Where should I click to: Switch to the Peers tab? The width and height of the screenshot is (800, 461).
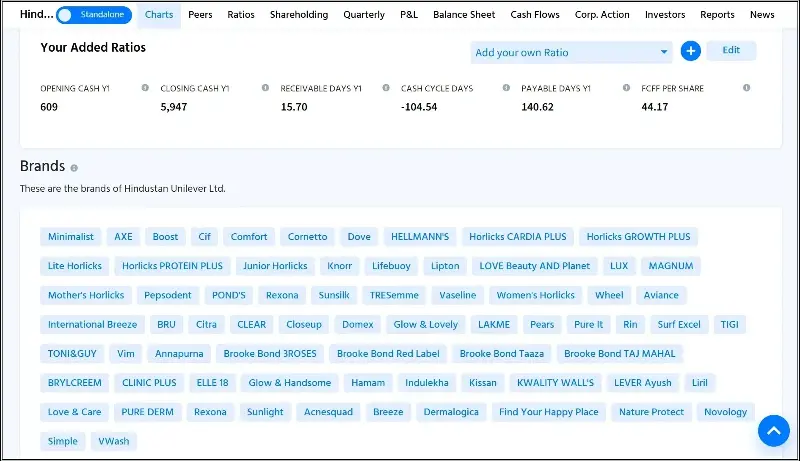[x=200, y=15]
